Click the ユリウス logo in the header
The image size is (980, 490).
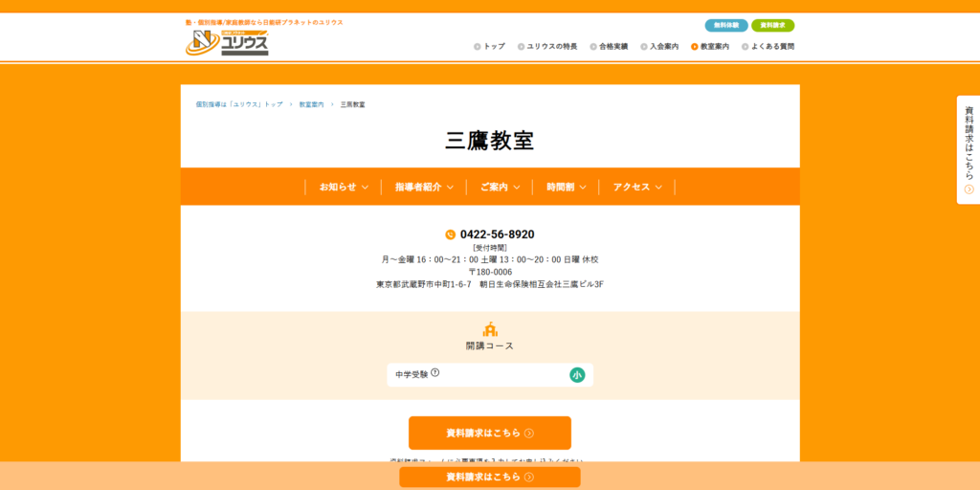coord(227,42)
